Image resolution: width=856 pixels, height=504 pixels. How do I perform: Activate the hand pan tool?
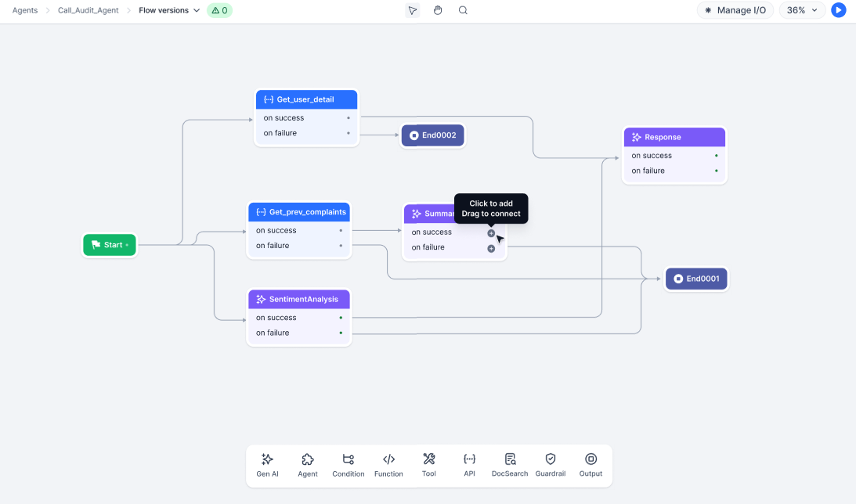(x=438, y=10)
